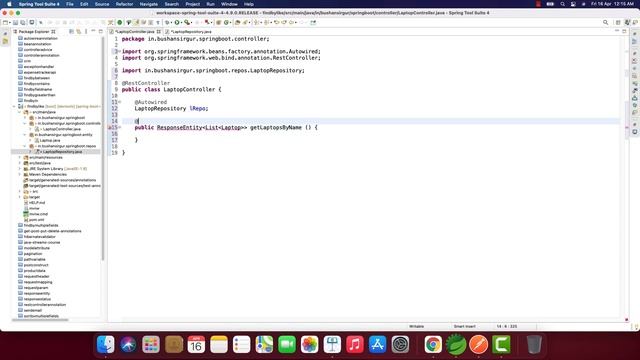Minimize the editor area
The height and width of the screenshot is (360, 640).
point(617,31)
